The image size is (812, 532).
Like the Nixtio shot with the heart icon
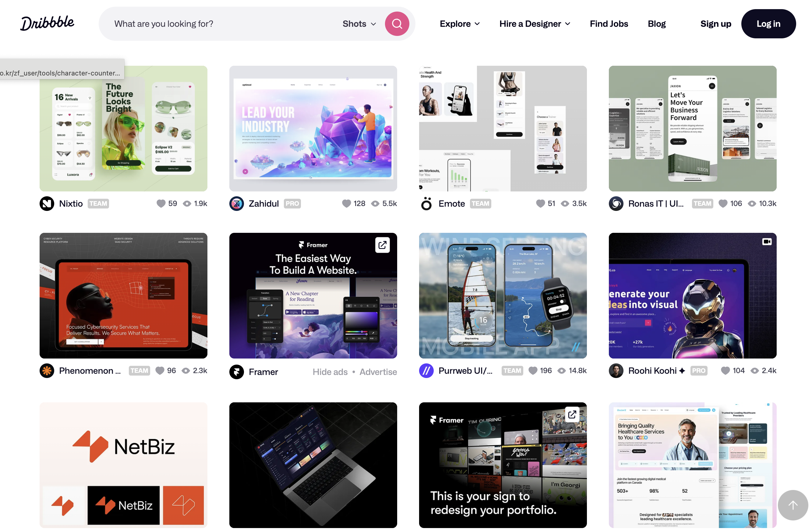point(161,203)
